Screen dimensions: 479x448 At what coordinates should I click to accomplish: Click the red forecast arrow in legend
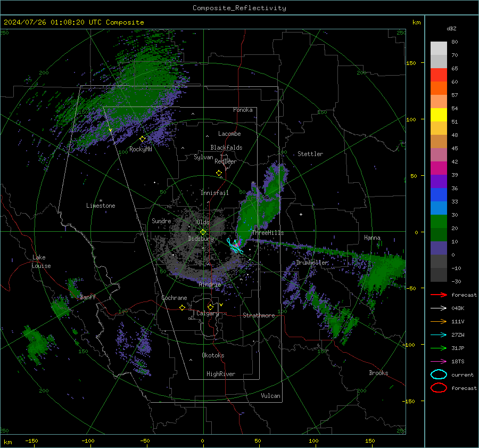click(439, 295)
